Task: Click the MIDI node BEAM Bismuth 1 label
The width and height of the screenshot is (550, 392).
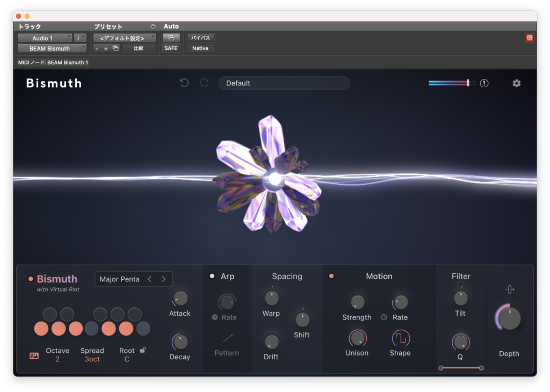Action: coord(53,62)
